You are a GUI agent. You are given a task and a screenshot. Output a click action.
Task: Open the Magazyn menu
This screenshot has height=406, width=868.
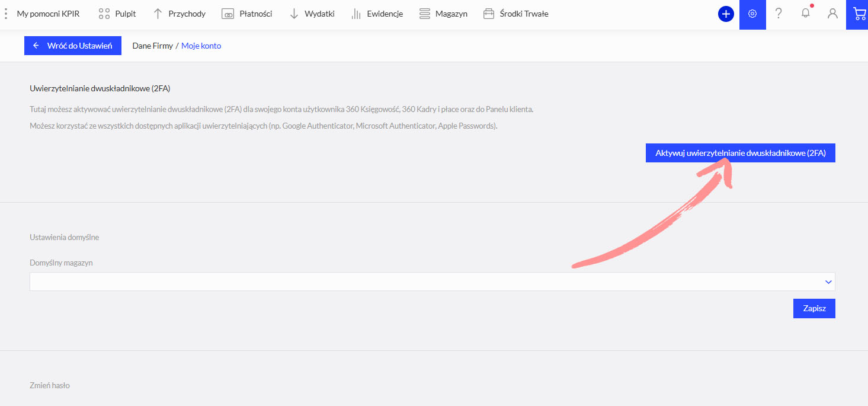(x=443, y=14)
